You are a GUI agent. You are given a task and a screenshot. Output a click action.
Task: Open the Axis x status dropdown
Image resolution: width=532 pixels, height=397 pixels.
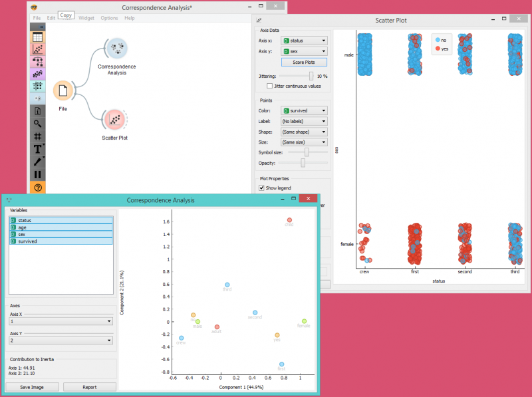[x=305, y=41]
